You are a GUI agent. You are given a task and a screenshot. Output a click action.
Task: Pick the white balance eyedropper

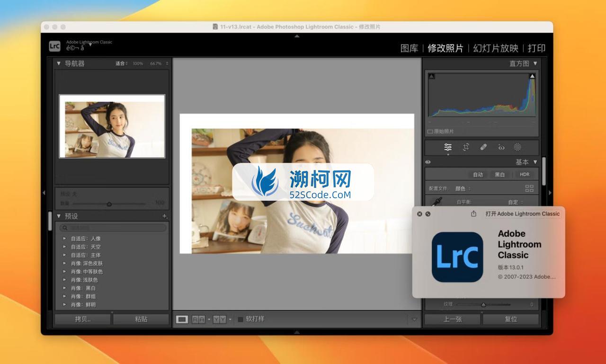coord(436,202)
